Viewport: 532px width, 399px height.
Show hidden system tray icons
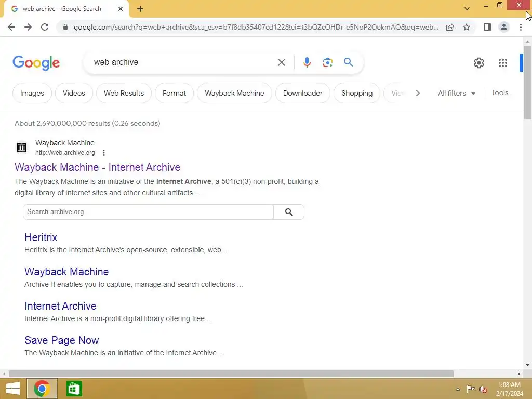[x=458, y=389]
